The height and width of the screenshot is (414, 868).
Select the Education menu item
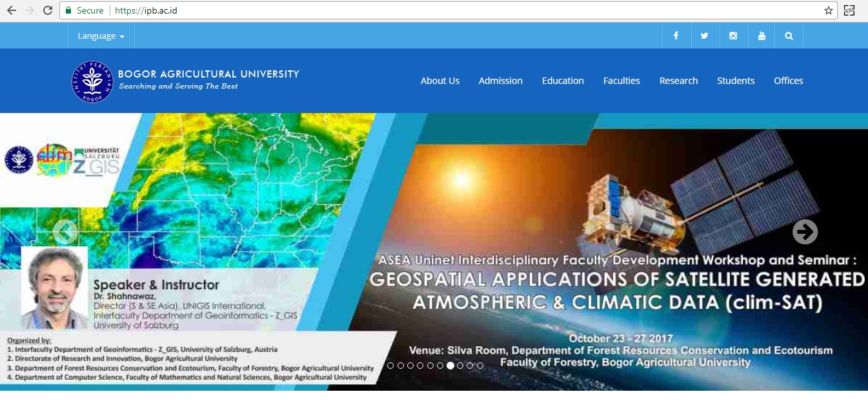click(x=563, y=81)
